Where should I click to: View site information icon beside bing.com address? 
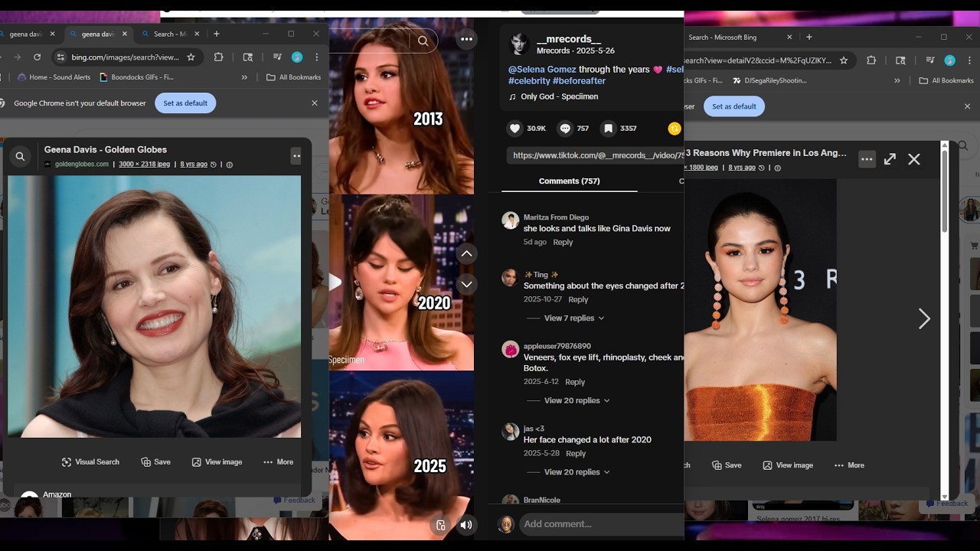60,57
